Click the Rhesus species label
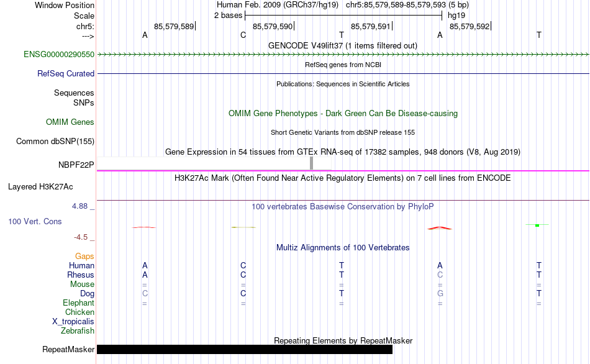The image size is (590, 364). [x=81, y=275]
